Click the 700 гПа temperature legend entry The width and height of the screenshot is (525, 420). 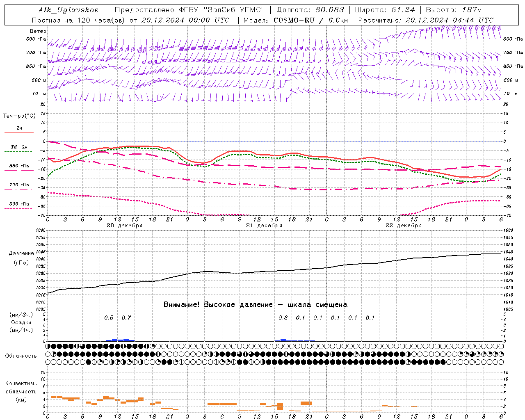[x=19, y=185]
